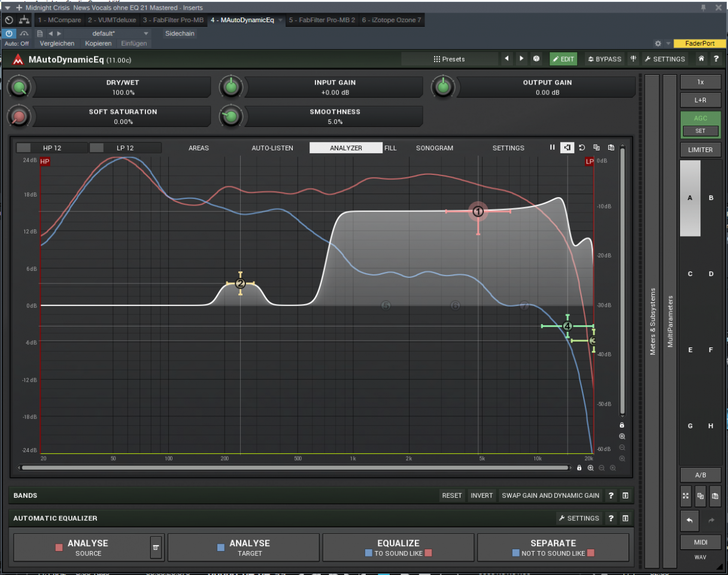Screen dimensions: 728x575
Task: Open the routing icon left of insert tabs
Action: (24, 20)
